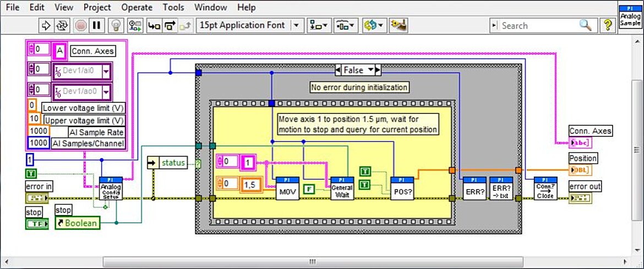This screenshot has height=269, width=644.
Task: Open the File menu
Action: tap(12, 7)
